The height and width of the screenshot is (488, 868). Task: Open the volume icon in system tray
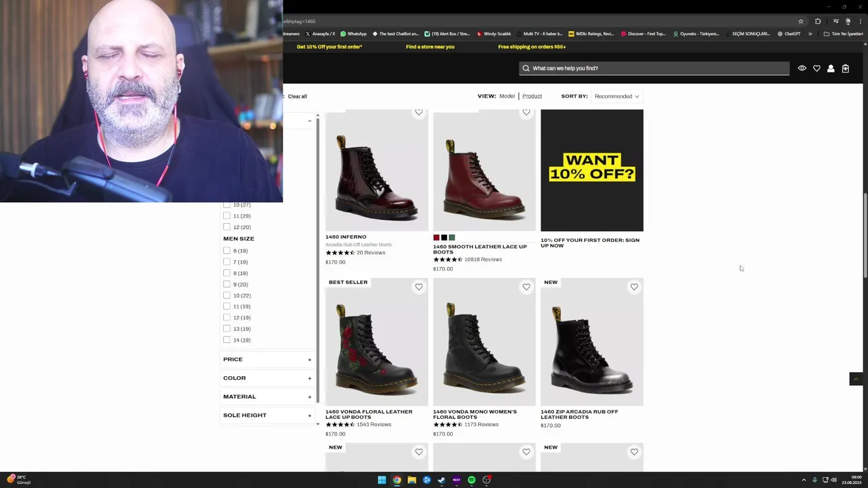pos(833,480)
